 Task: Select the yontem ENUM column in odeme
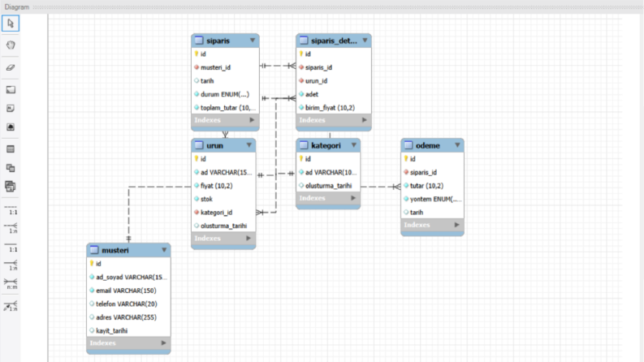pyautogui.click(x=432, y=199)
